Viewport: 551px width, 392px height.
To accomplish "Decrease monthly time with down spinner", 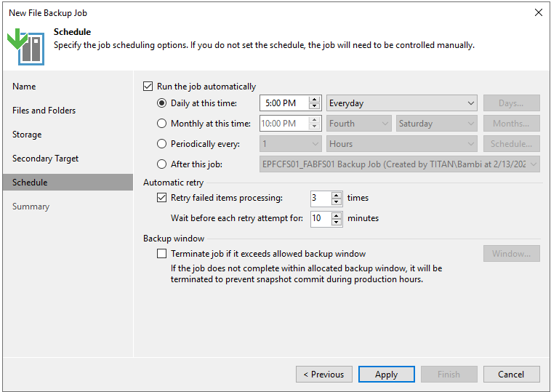I will pos(315,127).
